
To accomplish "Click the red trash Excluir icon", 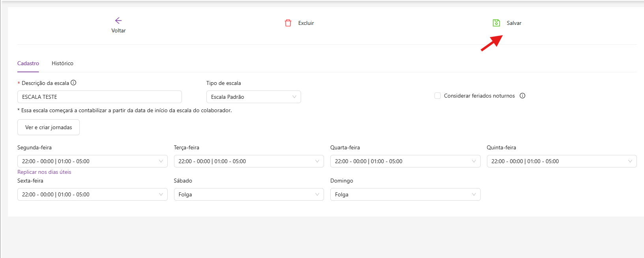I will 288,23.
